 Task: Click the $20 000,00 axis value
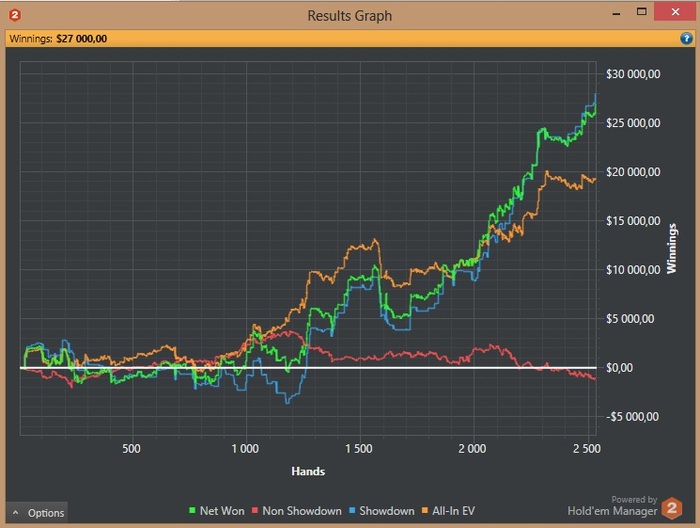[x=633, y=172]
